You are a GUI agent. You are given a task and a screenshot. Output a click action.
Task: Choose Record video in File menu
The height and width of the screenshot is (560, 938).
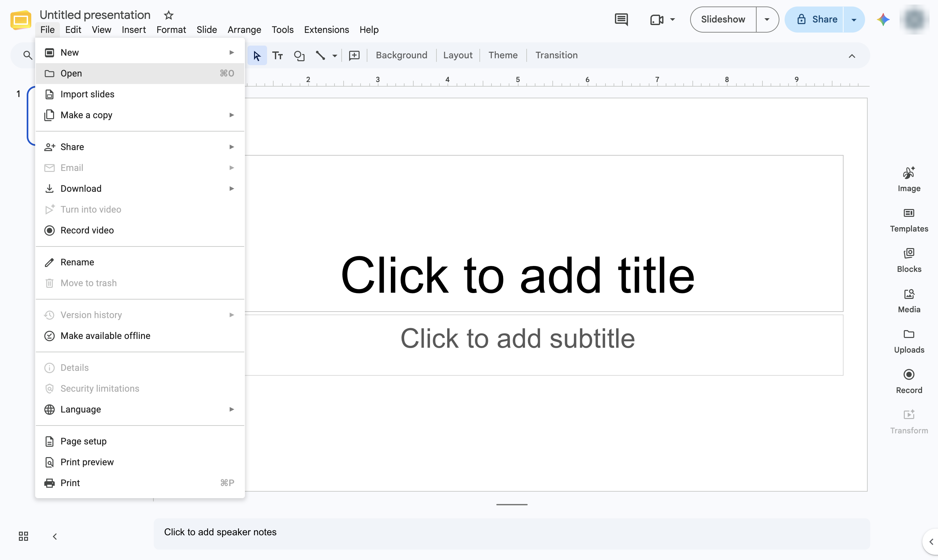pyautogui.click(x=140, y=230)
